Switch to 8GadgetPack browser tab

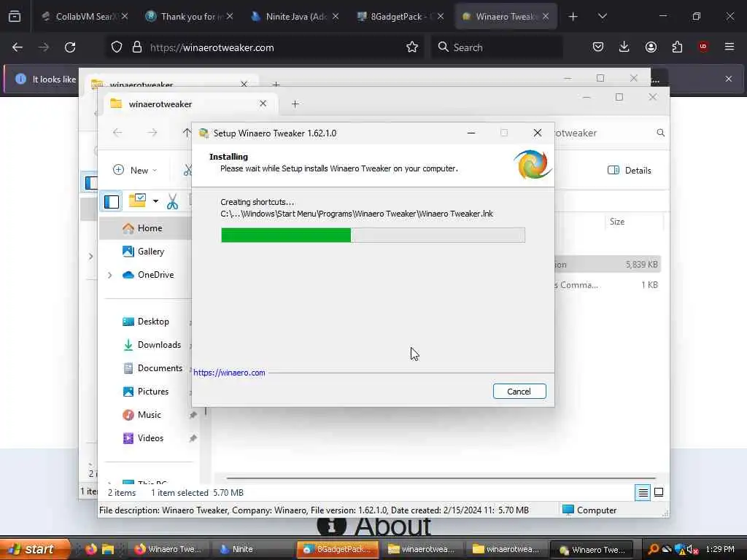tap(399, 16)
